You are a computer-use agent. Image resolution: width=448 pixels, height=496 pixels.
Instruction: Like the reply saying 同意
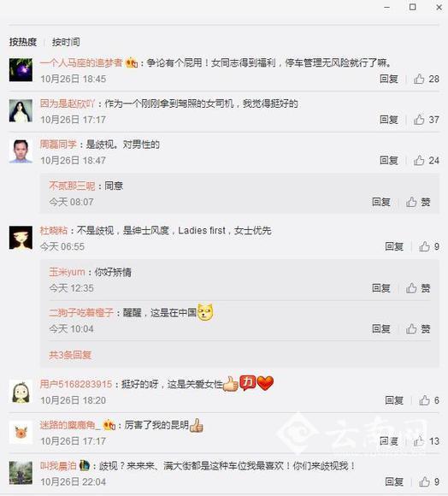click(x=418, y=202)
